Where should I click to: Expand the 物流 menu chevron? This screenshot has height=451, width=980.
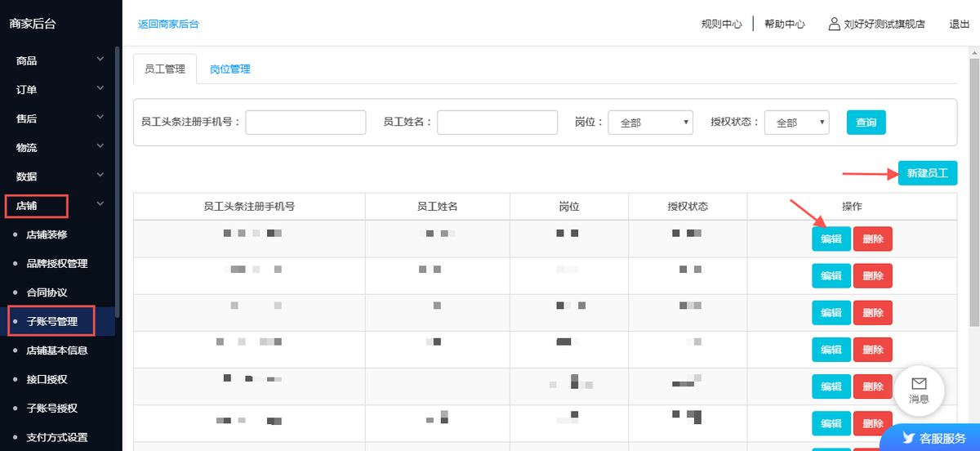point(100,146)
